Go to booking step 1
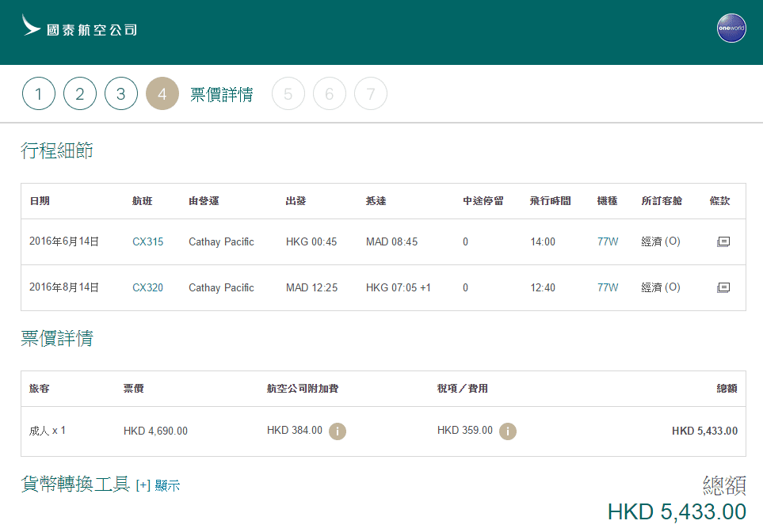763x532 pixels. tap(39, 94)
